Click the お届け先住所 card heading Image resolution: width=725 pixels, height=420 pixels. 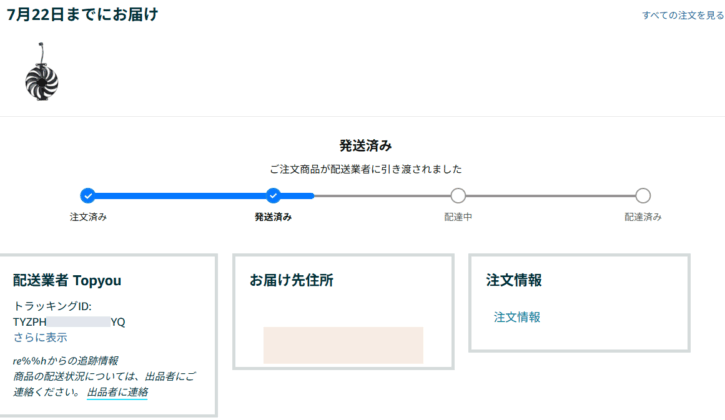tap(291, 281)
